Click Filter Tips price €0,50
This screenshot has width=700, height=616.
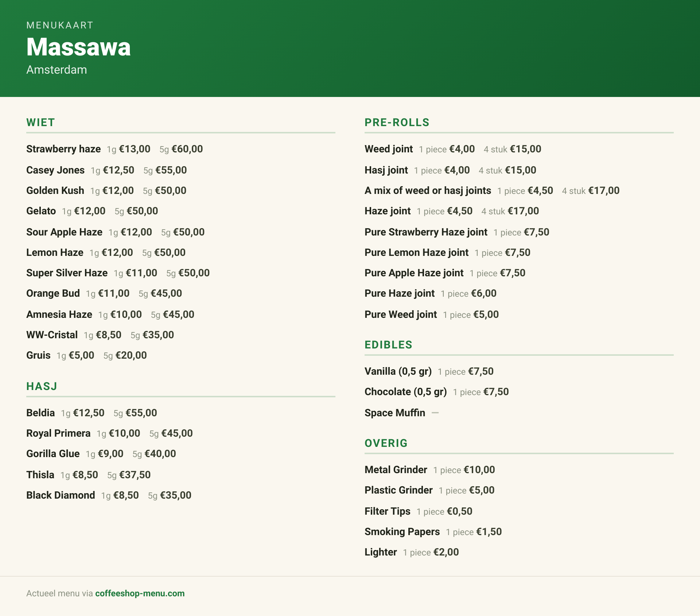459,511
